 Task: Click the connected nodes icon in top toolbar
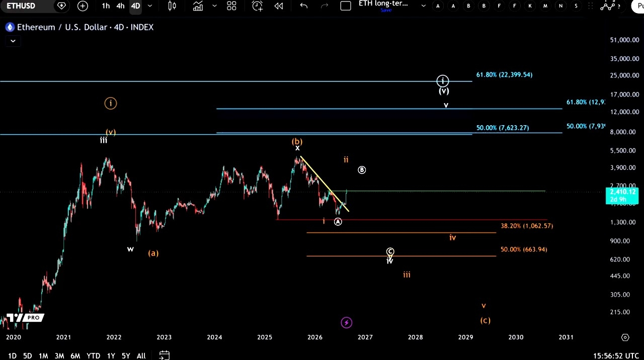(608, 6)
